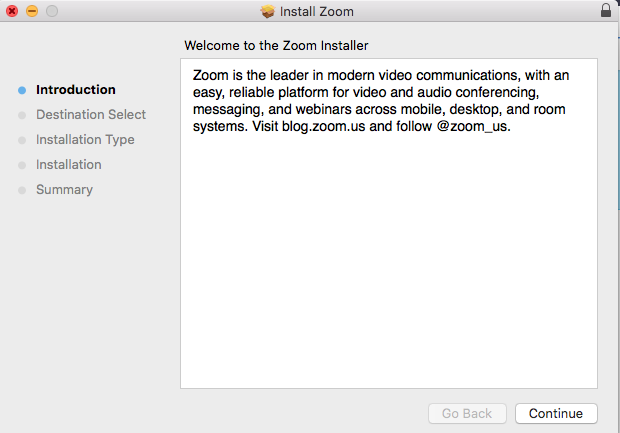Click the bullet beside the Summary step
Image resolution: width=620 pixels, height=433 pixels.
point(22,190)
